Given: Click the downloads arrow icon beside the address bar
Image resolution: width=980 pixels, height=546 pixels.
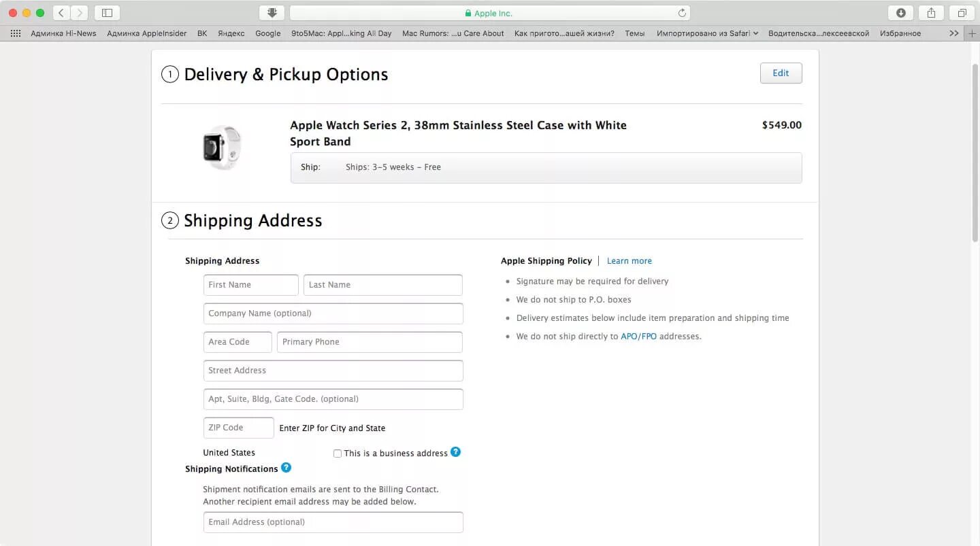Looking at the screenshot, I should coord(272,12).
